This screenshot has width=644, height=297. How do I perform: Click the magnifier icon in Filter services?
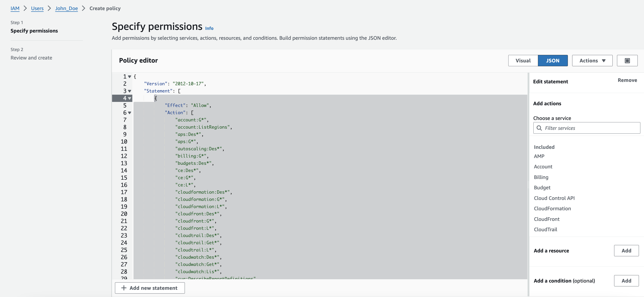click(540, 128)
